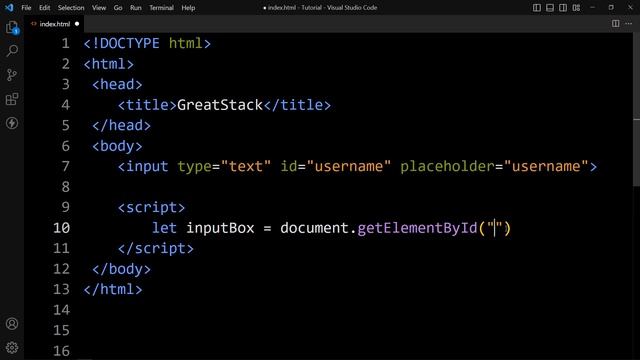Screen dimensions: 640x360
Task: Open the Edit menu
Action: click(x=44, y=8)
